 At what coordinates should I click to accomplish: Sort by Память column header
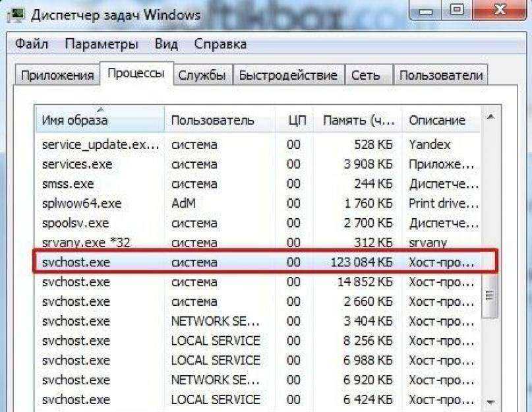point(357,119)
